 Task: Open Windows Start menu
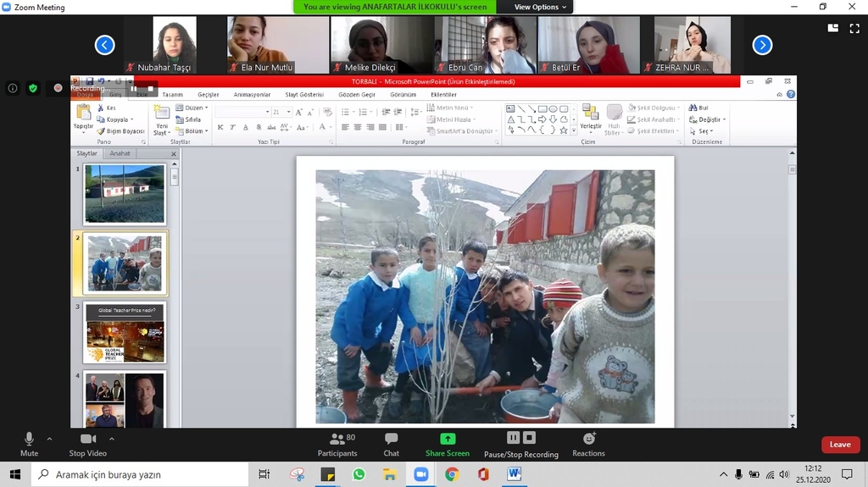point(15,474)
